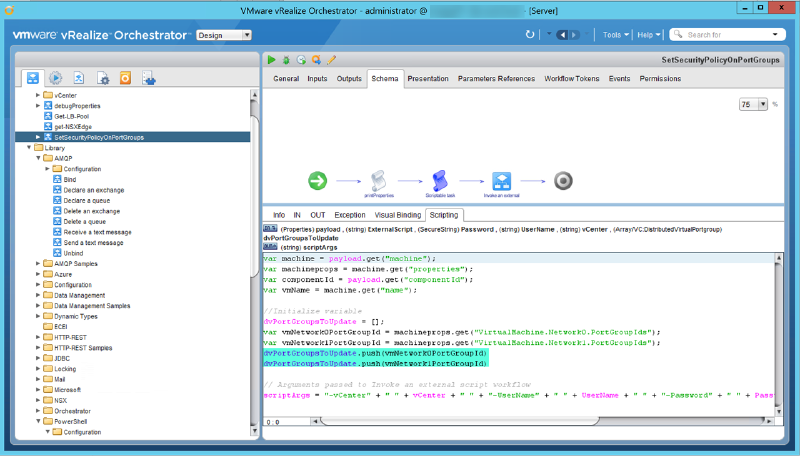Viewport: 800px width, 456px height.
Task: Expand the Azure folder
Action: tap(38, 274)
